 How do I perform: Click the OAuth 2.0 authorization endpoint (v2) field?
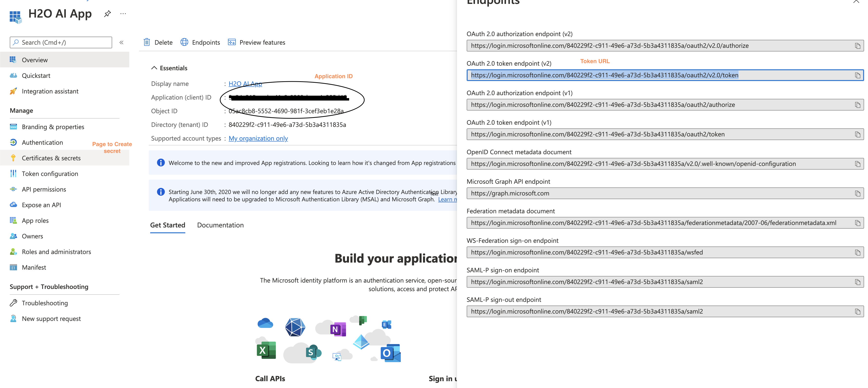pos(665,45)
